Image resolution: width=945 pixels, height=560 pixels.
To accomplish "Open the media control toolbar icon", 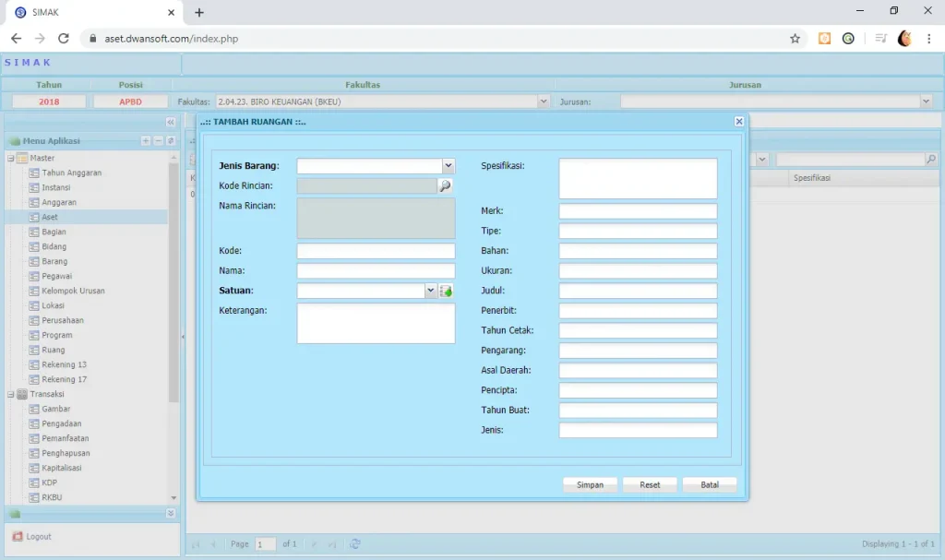I will (880, 39).
